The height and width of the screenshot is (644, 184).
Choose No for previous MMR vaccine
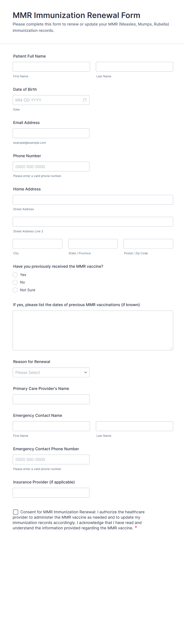15,282
